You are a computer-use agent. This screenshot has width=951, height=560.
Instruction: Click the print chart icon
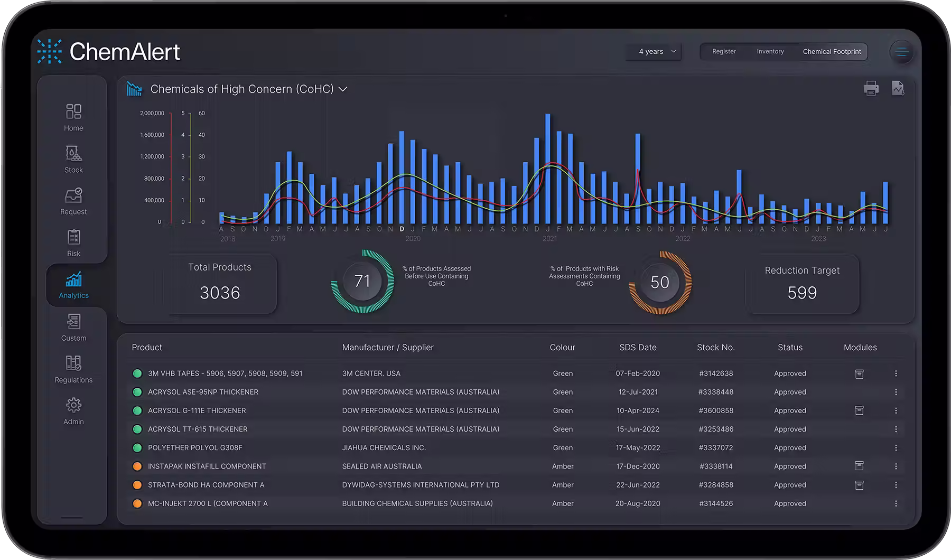point(871,88)
